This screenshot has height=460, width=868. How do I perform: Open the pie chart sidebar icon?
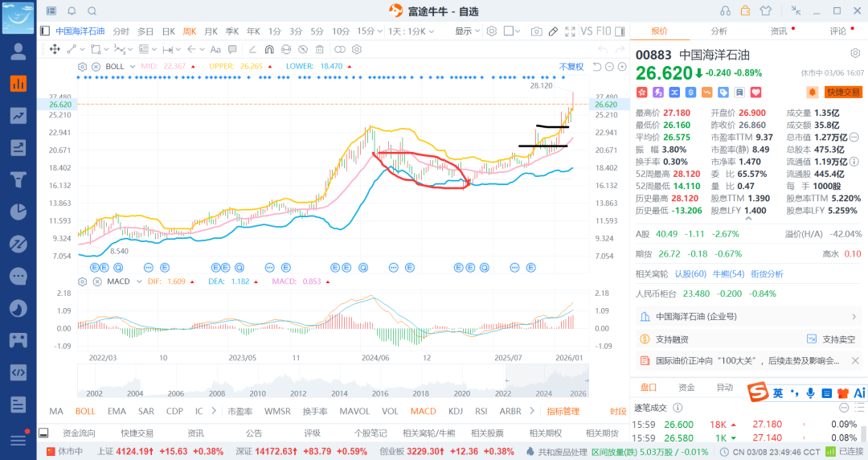point(18,212)
